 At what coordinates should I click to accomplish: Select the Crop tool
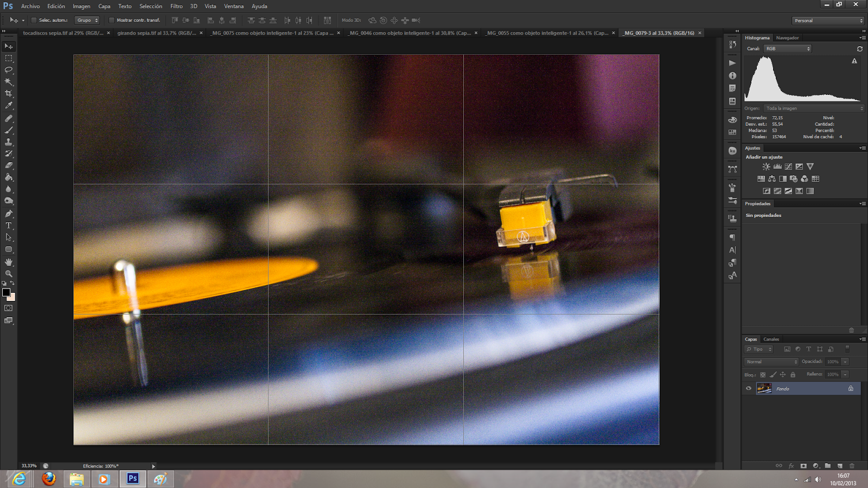coord(9,94)
